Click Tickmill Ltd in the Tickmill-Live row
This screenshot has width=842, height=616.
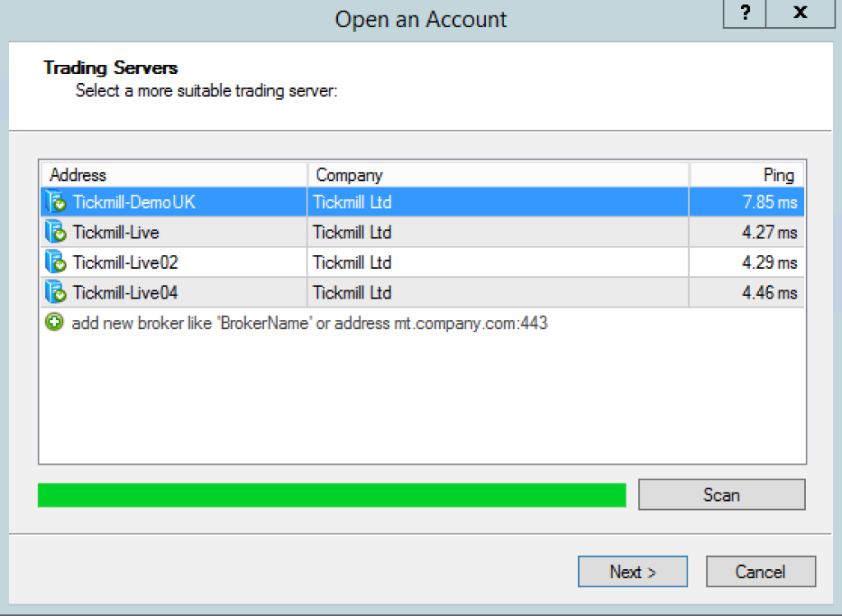coord(352,233)
